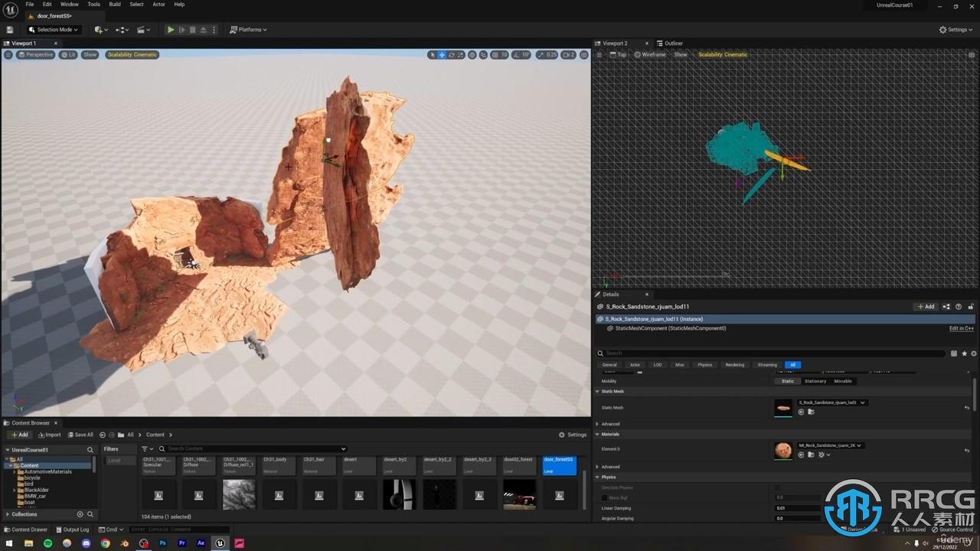The width and height of the screenshot is (980, 551).
Task: Open the play options three-dot menu
Action: click(x=213, y=30)
